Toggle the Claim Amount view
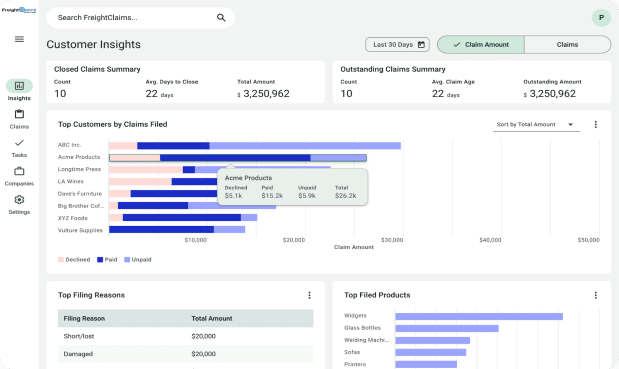This screenshot has height=369, width=619. pos(481,45)
